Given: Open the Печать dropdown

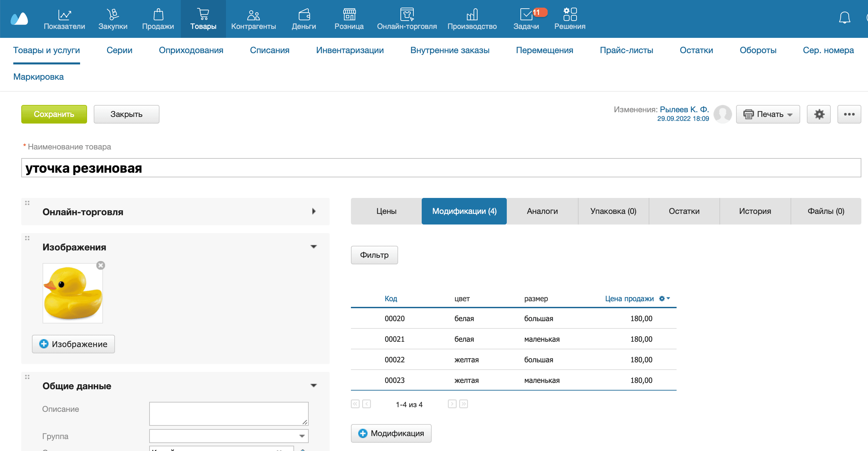Looking at the screenshot, I should click(767, 114).
